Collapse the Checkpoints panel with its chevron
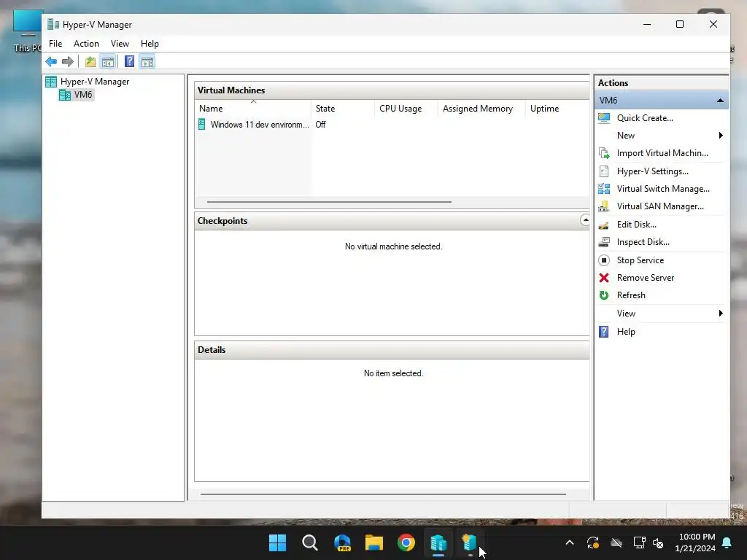The width and height of the screenshot is (747, 560). [584, 220]
